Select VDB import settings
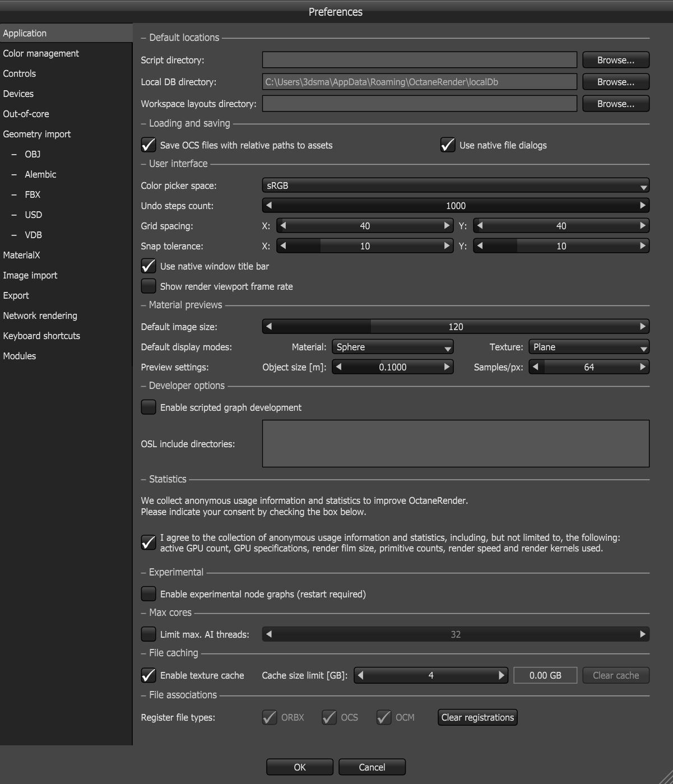Screen dimensions: 673x784 (66, 235)
